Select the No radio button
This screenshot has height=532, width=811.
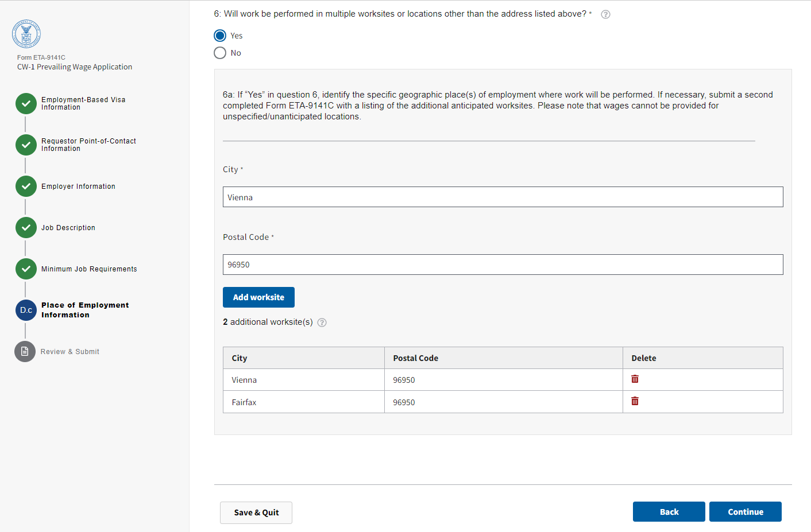(220, 53)
